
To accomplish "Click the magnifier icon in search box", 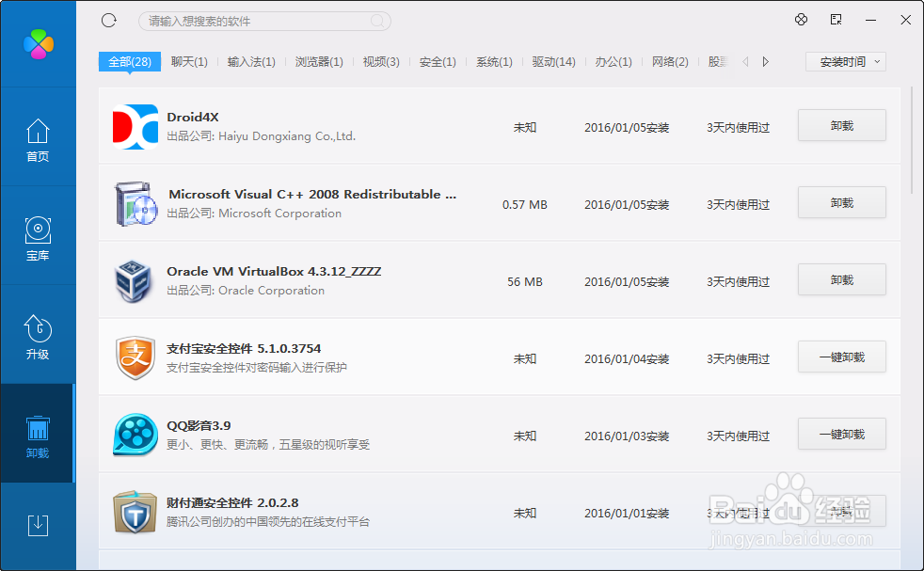I will [x=377, y=22].
